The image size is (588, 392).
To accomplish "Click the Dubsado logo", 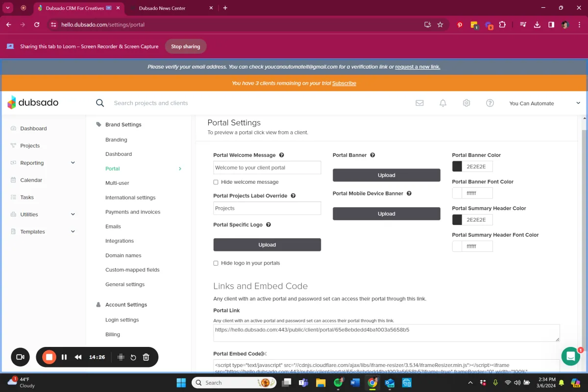I will click(33, 102).
